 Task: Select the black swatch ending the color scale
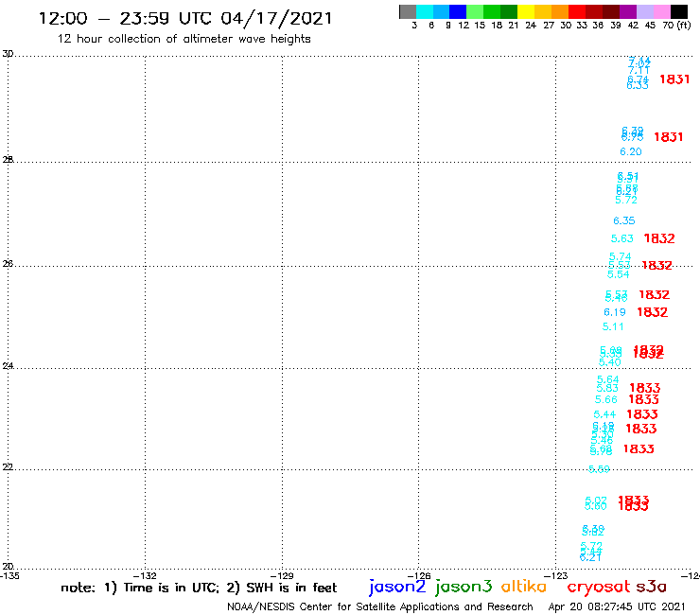(679, 11)
